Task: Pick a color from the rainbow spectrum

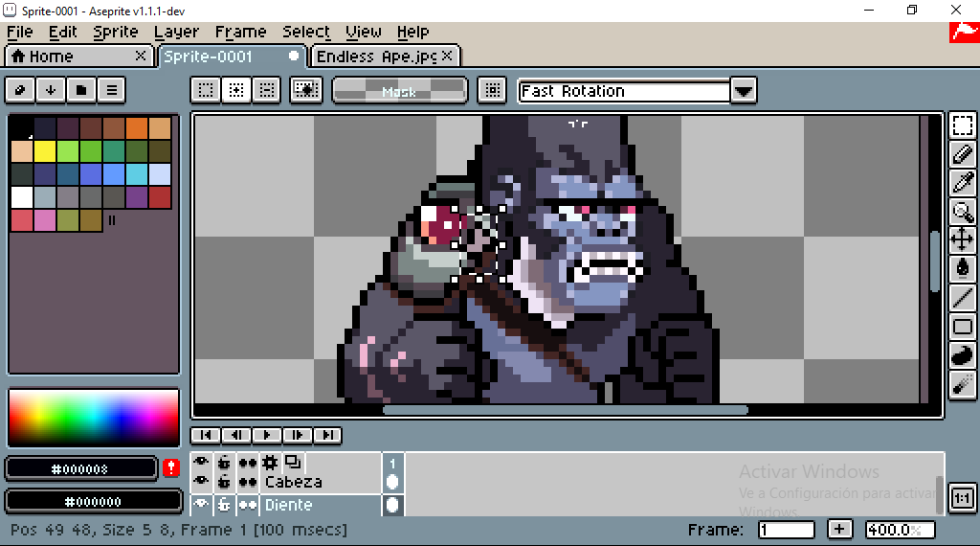Action: coord(94,417)
